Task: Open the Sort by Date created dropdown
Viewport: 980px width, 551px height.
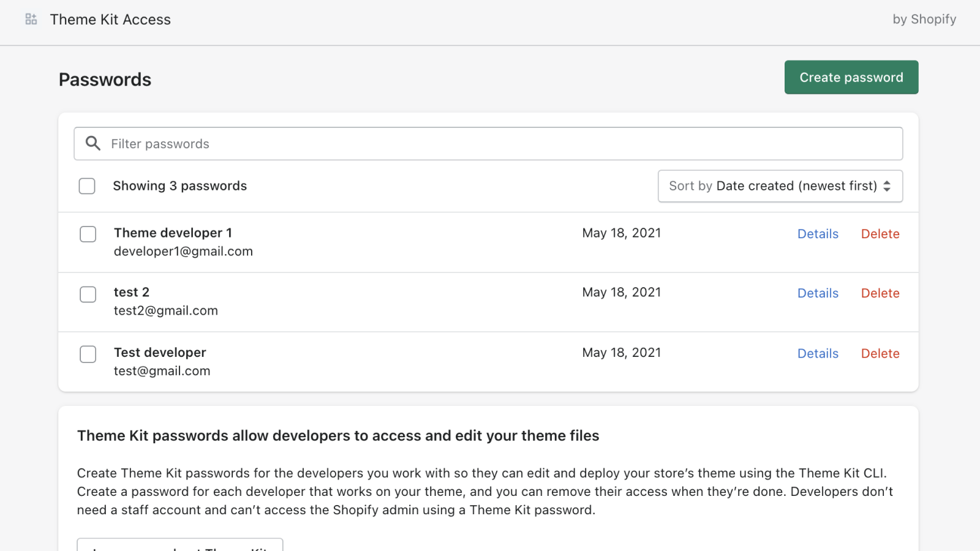Action: coord(779,186)
